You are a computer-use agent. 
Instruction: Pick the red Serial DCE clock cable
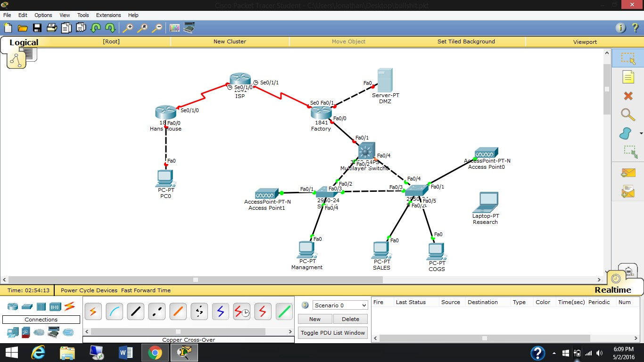[x=241, y=312]
